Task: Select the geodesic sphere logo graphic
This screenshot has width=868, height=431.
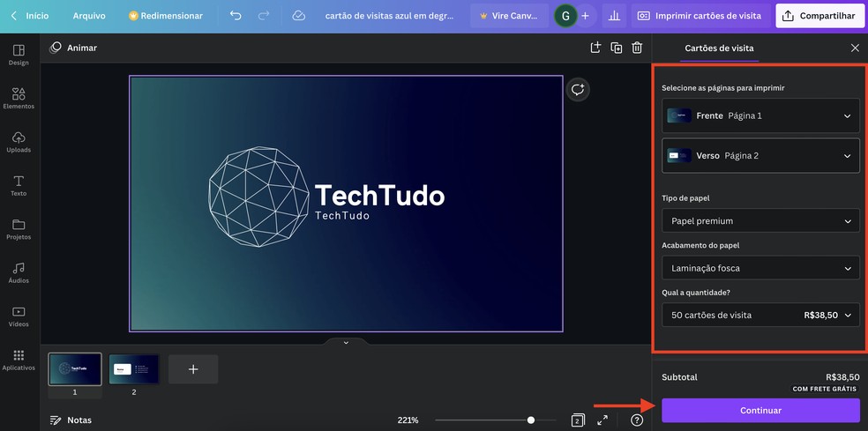Action: click(258, 197)
